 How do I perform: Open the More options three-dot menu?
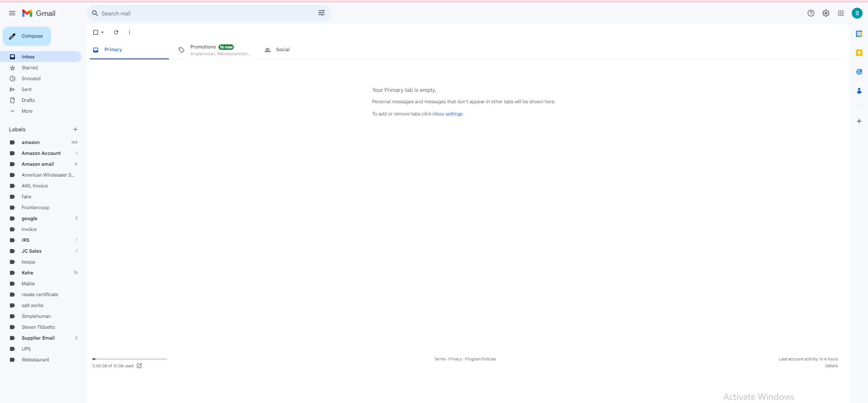click(129, 32)
